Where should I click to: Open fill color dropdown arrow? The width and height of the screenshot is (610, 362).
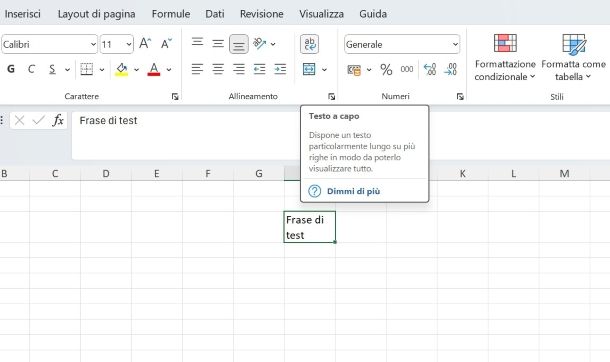[137, 70]
